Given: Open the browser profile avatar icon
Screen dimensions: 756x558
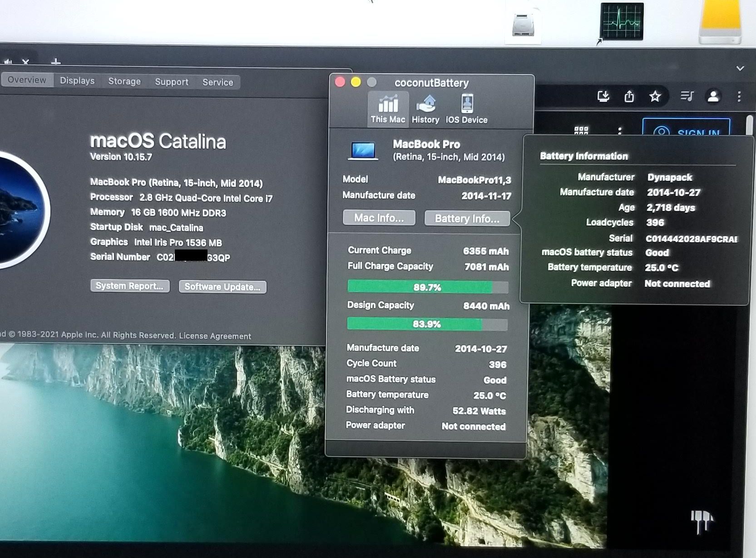Looking at the screenshot, I should [x=713, y=96].
